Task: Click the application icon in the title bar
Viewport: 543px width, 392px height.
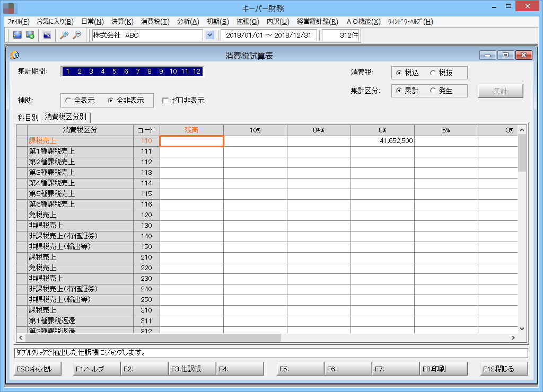Action: 10,8
